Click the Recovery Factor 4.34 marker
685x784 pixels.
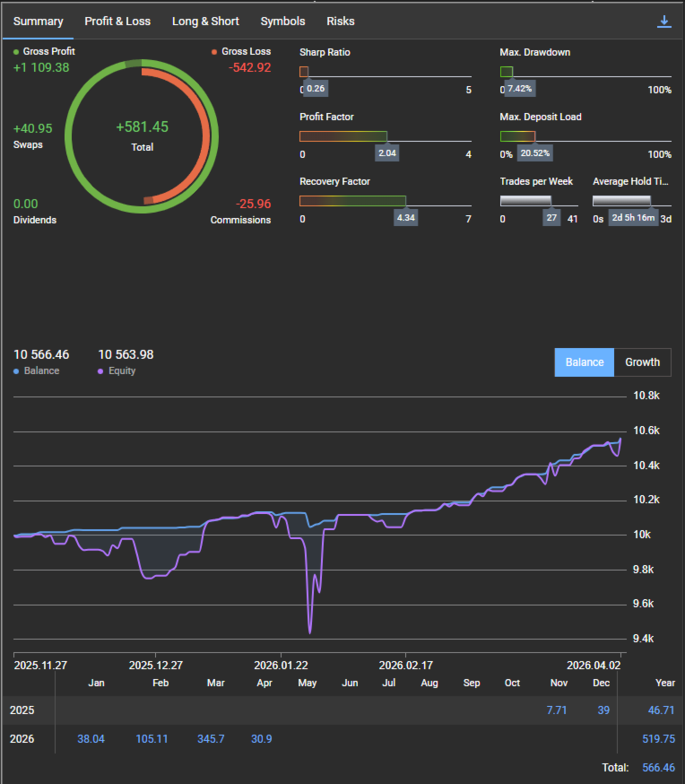(x=406, y=218)
